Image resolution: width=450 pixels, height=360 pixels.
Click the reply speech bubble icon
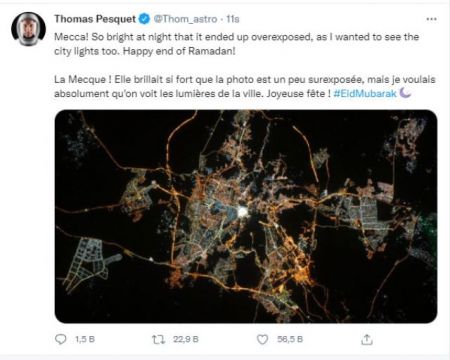(x=61, y=339)
